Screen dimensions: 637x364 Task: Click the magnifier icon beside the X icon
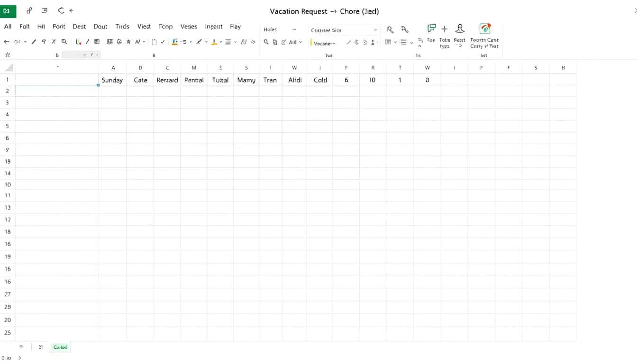point(64,42)
